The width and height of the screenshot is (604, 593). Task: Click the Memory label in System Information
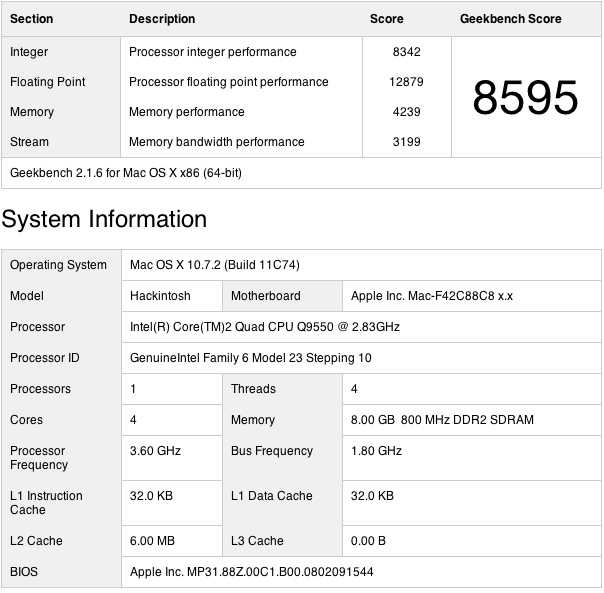point(253,420)
